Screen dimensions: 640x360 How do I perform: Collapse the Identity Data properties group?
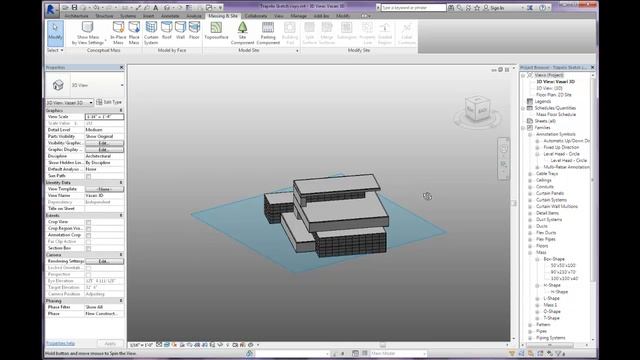coord(121,182)
